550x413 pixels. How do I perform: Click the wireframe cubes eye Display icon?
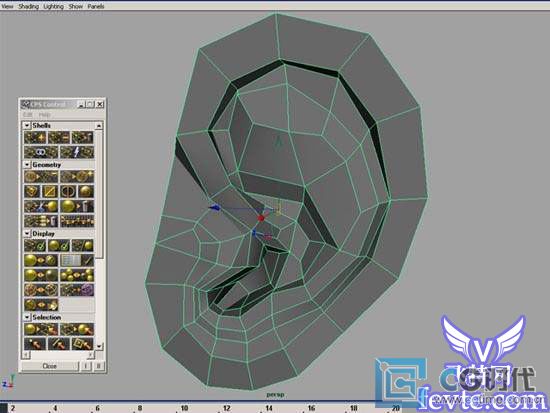41,290
